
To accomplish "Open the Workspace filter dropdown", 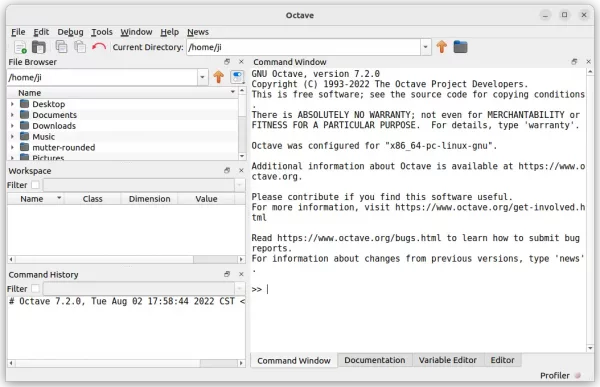I will coord(239,185).
